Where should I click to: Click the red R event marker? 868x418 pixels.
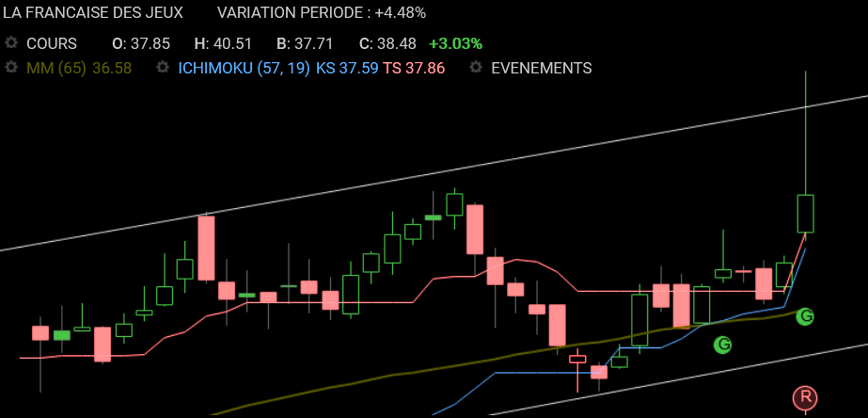point(805,397)
